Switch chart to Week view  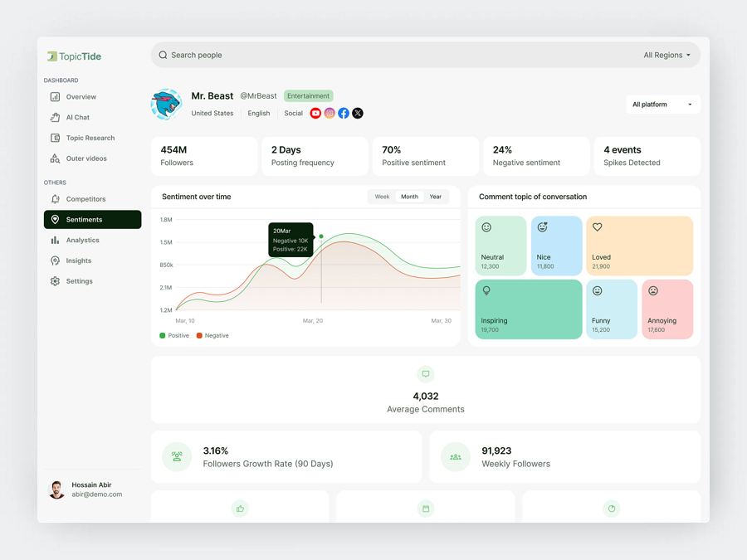[382, 197]
